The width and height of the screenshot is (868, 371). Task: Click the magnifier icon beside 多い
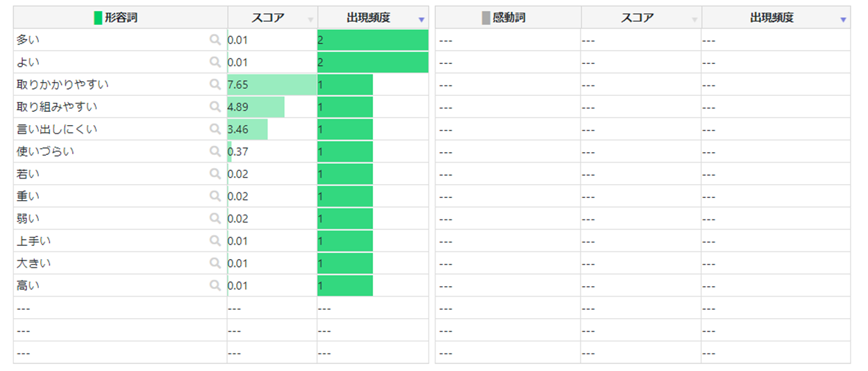point(215,40)
